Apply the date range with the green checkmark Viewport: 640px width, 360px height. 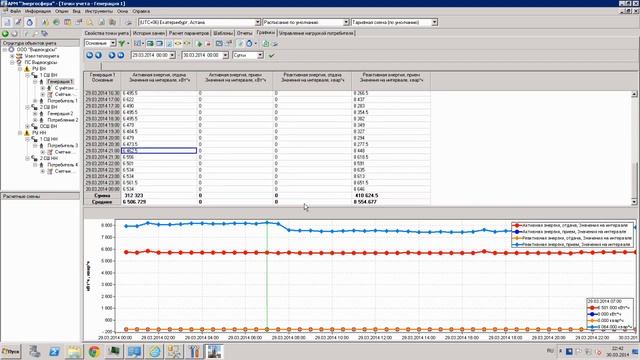[271, 56]
